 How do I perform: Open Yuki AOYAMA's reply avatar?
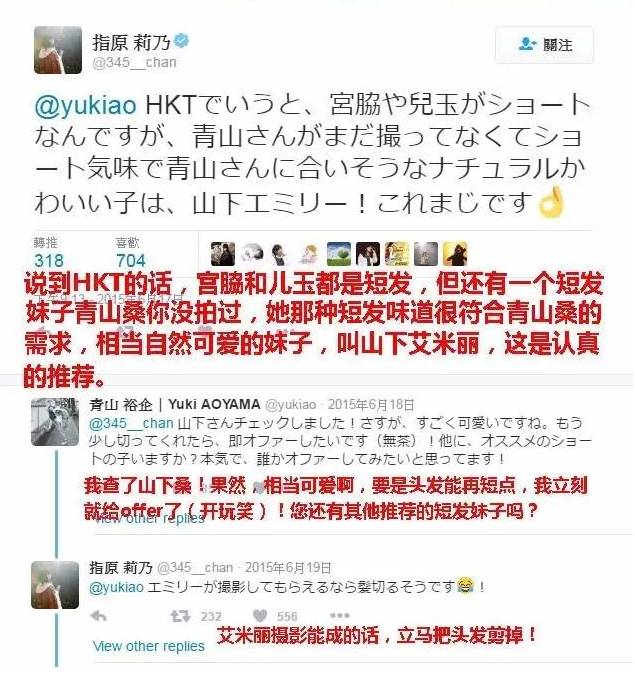click(55, 422)
